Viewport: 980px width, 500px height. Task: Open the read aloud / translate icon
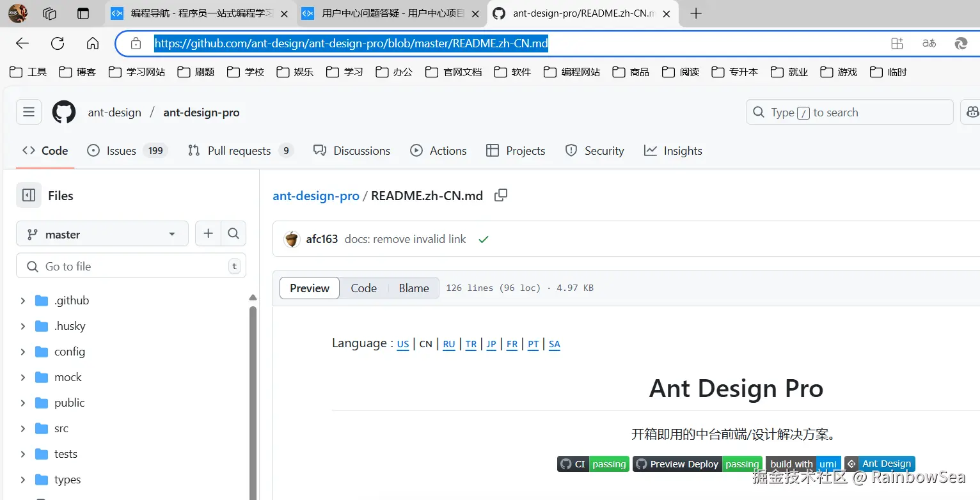(929, 43)
